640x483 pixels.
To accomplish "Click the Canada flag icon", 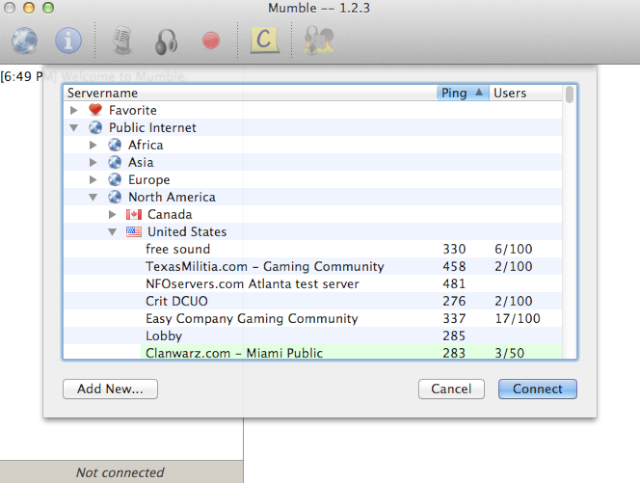I will (134, 214).
